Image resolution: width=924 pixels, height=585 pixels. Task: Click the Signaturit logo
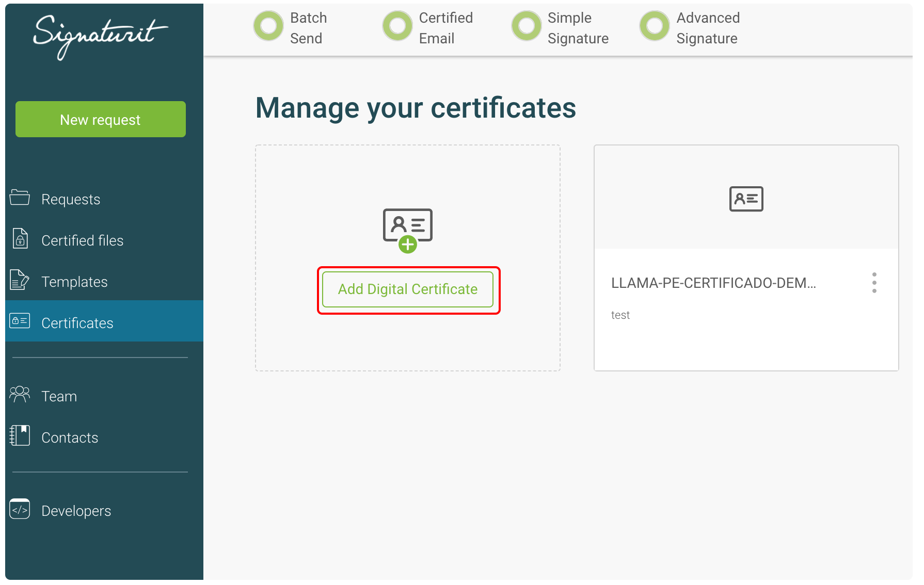pos(101,37)
